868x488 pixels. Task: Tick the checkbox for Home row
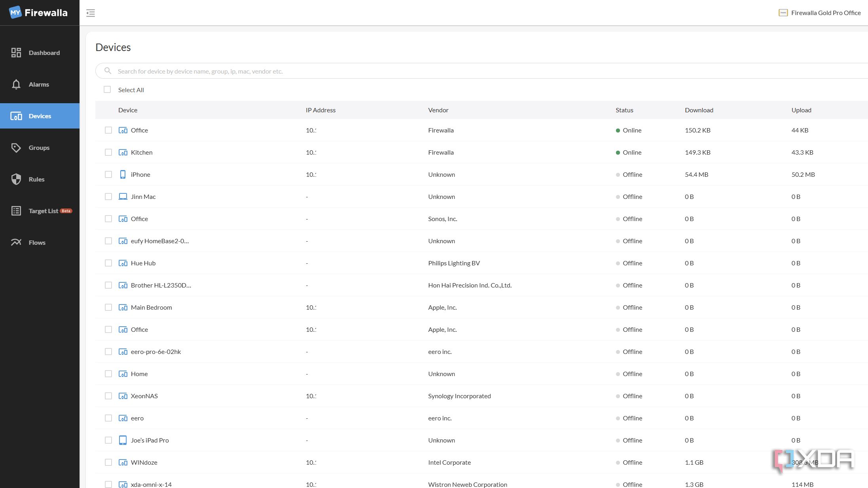108,374
